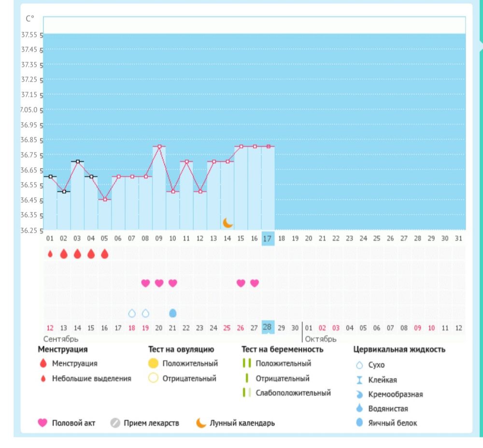Image resolution: width=483 pixels, height=448 pixels.
Task: Click the menstruation drop on cycle day 03
Action: point(77,254)
